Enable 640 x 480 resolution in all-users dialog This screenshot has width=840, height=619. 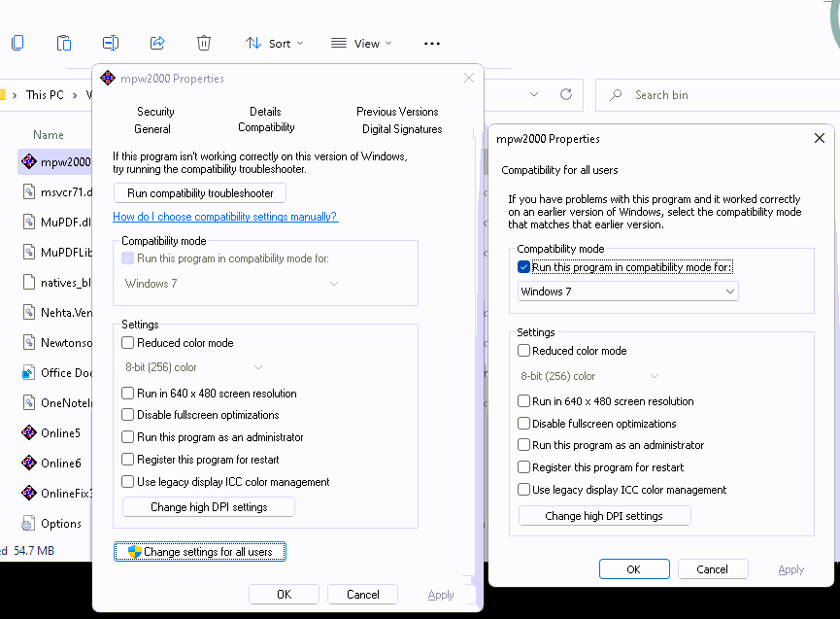click(524, 401)
